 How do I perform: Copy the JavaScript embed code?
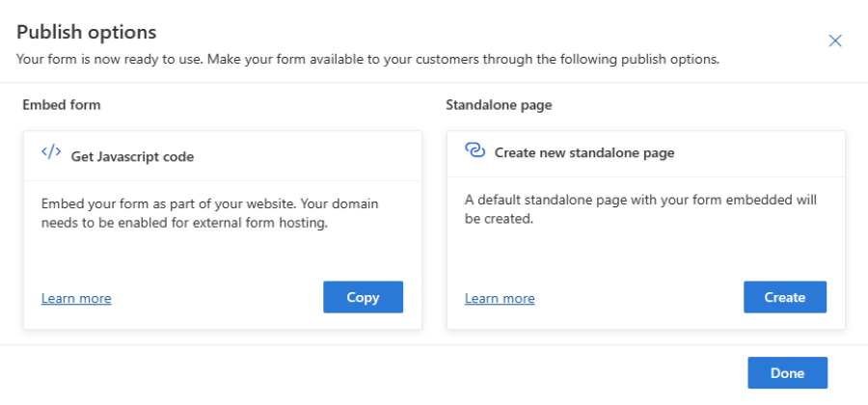pyautogui.click(x=363, y=297)
